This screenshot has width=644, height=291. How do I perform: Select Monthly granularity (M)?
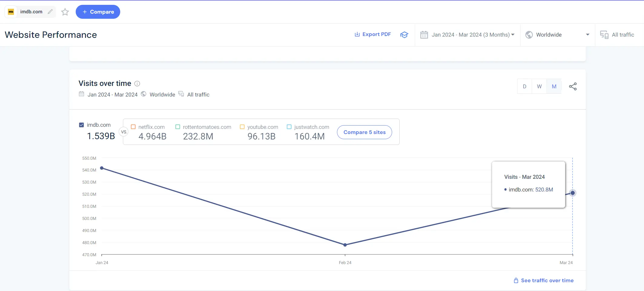pos(554,87)
